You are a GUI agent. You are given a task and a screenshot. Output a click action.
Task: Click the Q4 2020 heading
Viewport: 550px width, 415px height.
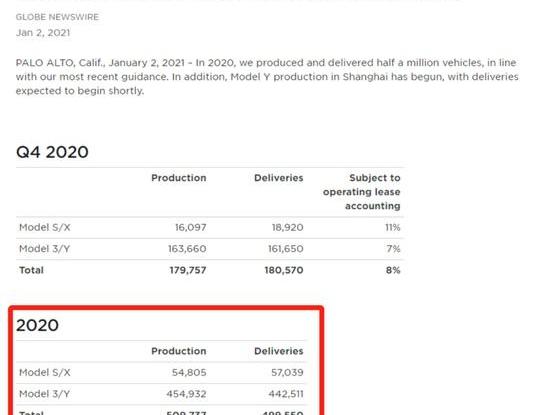tap(52, 152)
